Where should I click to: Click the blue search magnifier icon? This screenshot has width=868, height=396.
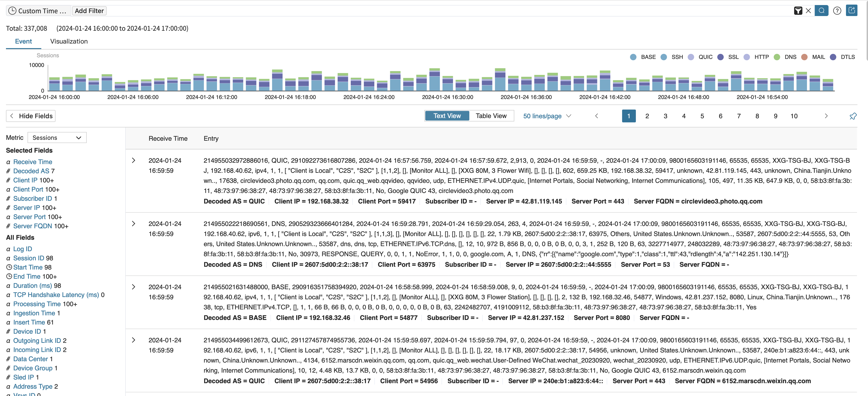tap(821, 11)
